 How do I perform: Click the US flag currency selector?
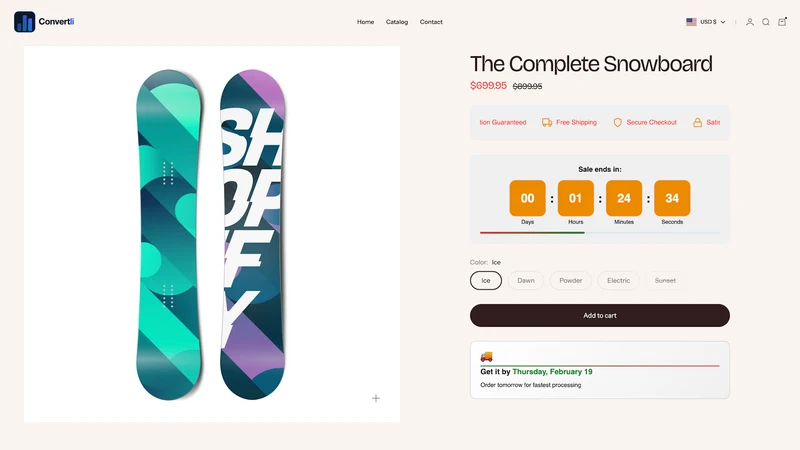691,22
